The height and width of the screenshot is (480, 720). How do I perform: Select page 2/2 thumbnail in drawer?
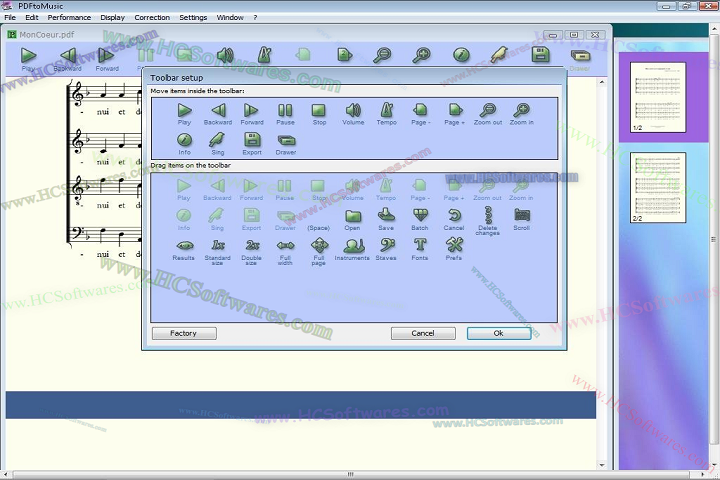658,188
